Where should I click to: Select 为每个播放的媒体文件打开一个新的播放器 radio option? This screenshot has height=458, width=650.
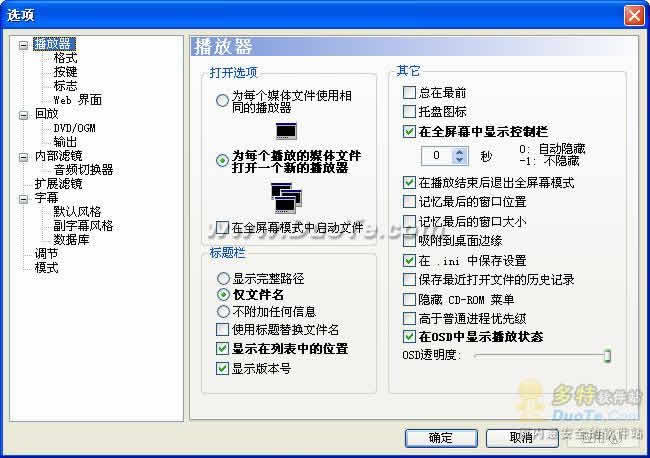(223, 160)
